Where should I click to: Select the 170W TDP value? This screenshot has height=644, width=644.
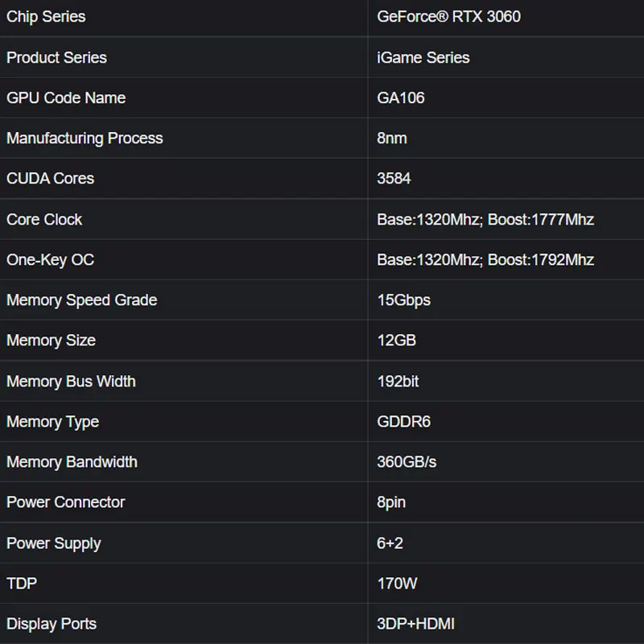coord(397,584)
